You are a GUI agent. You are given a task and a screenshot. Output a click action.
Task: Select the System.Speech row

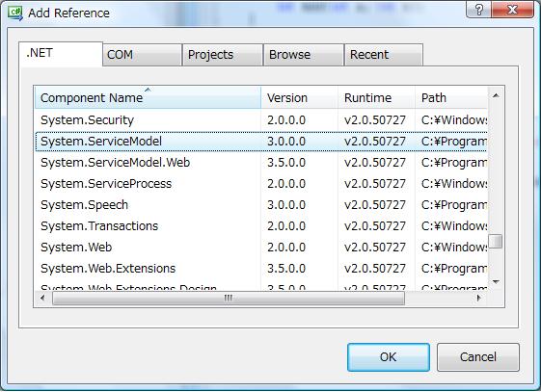[261, 205]
